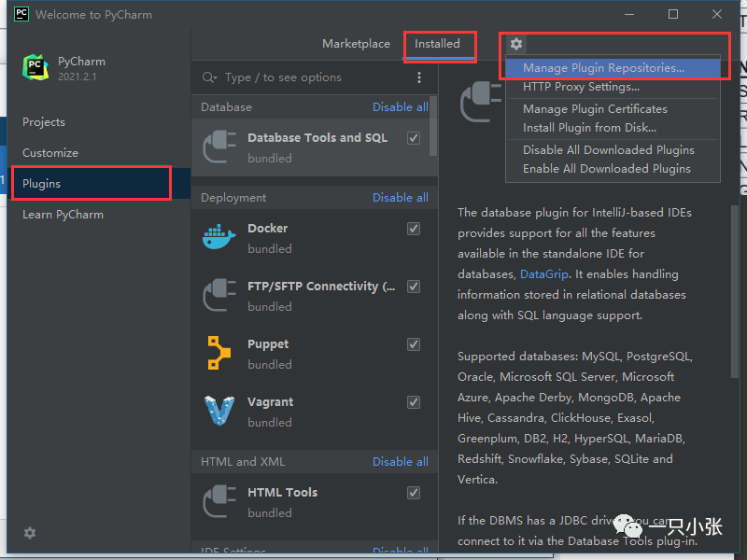Open the DataGrip link in description
747x560 pixels.
point(544,274)
